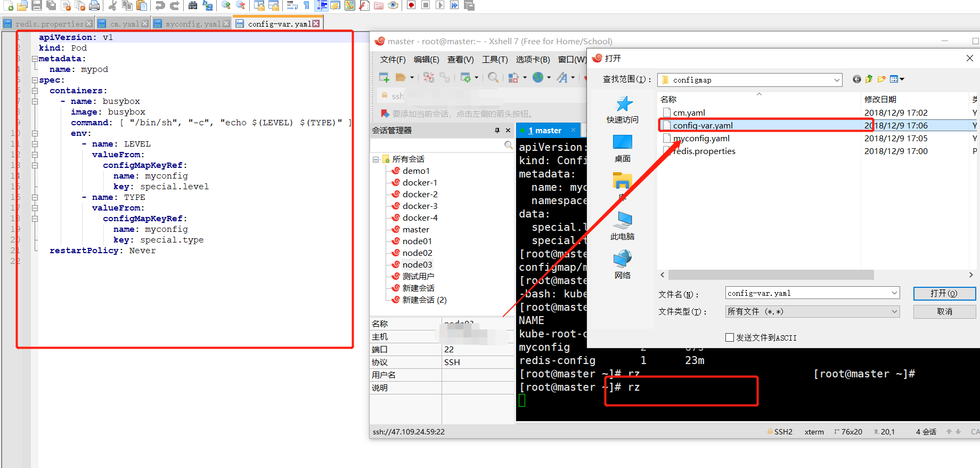Open the 文件名 combo box dropdown
Image resolution: width=980 pixels, height=468 pixels.
(894, 293)
